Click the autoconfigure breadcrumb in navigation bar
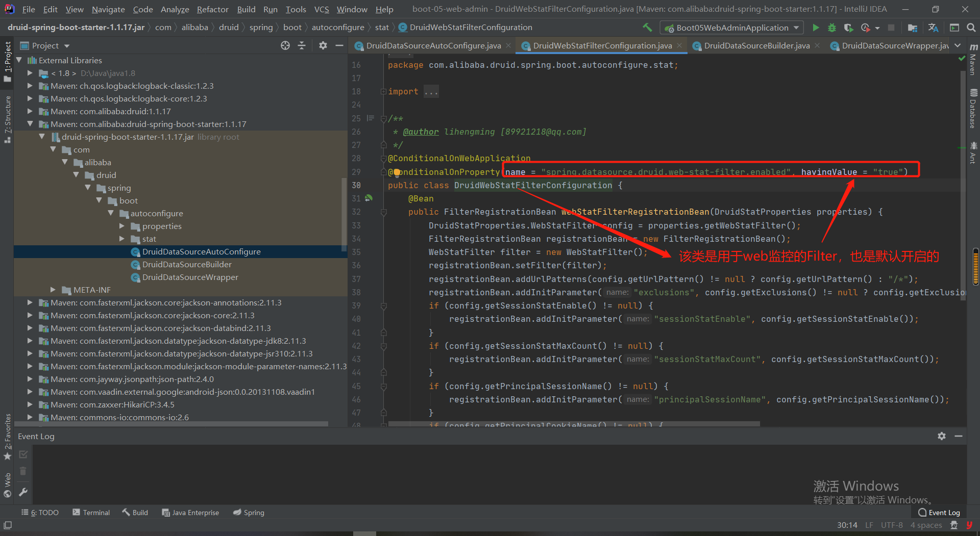Screen dimensions: 980x536 coord(338,27)
